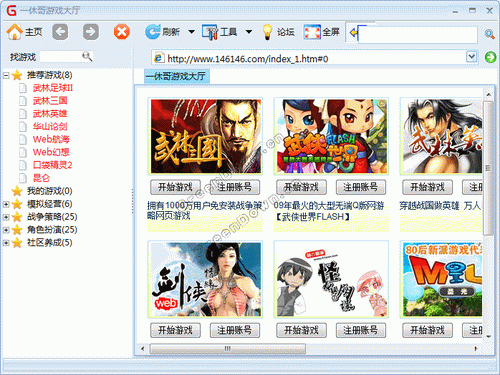Expand the 战争策略(25) category
Image resolution: width=500 pixels, height=375 pixels.
tap(6, 217)
